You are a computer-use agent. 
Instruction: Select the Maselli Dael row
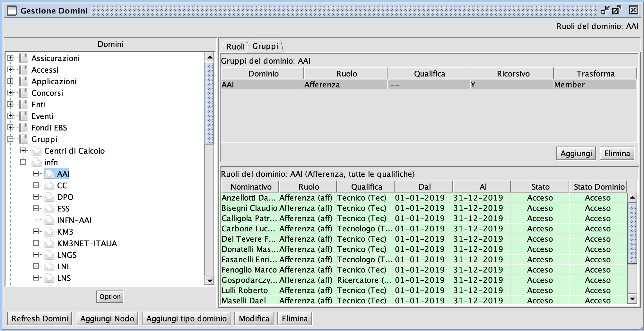tap(424, 300)
